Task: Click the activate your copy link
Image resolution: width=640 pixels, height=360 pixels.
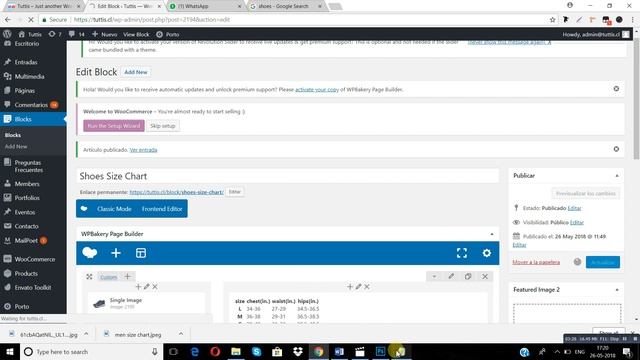Action: coord(317,89)
